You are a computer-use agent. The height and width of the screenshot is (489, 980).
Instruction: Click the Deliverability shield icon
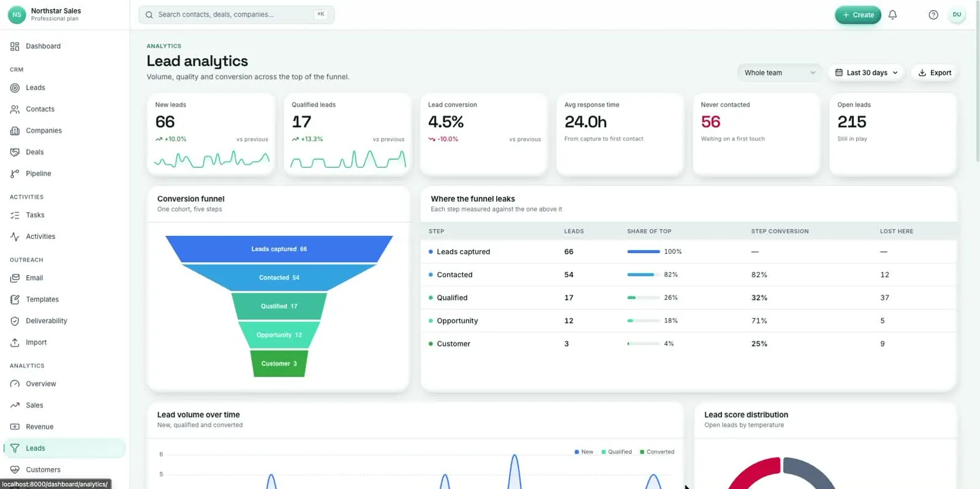15,321
